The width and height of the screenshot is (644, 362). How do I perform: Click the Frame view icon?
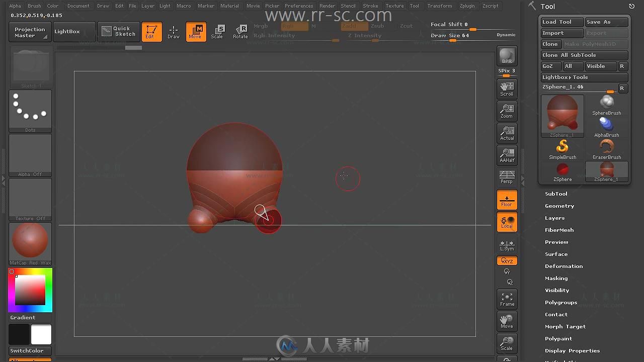click(507, 299)
